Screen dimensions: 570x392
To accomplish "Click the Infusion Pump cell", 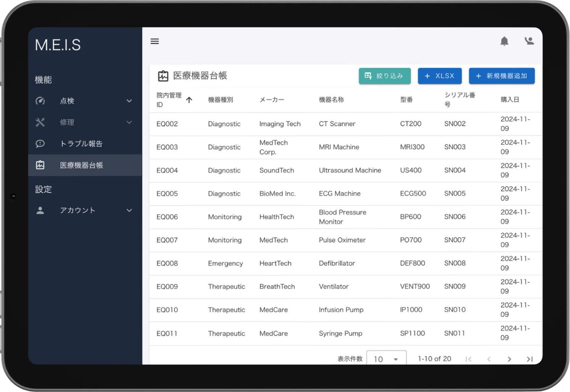I will point(341,310).
